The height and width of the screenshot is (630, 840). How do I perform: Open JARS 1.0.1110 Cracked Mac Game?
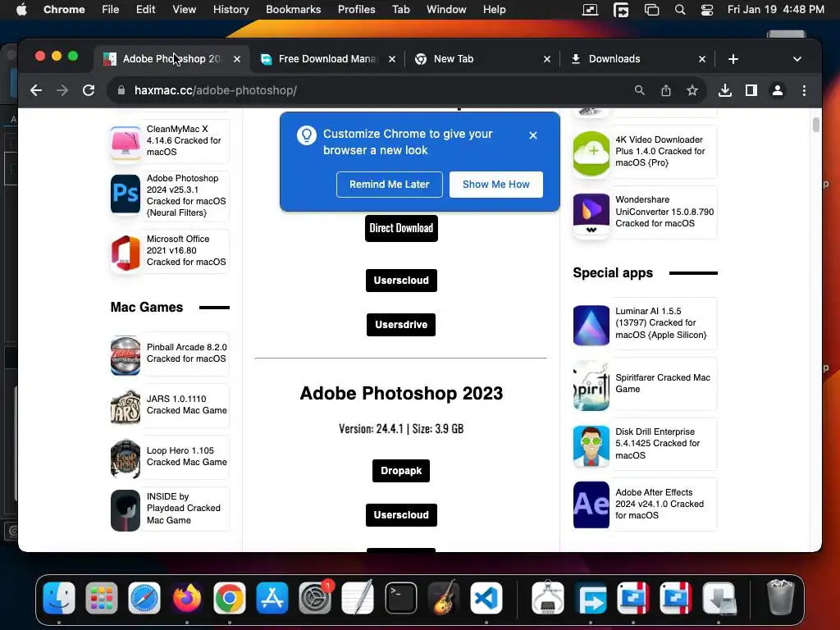(x=186, y=404)
